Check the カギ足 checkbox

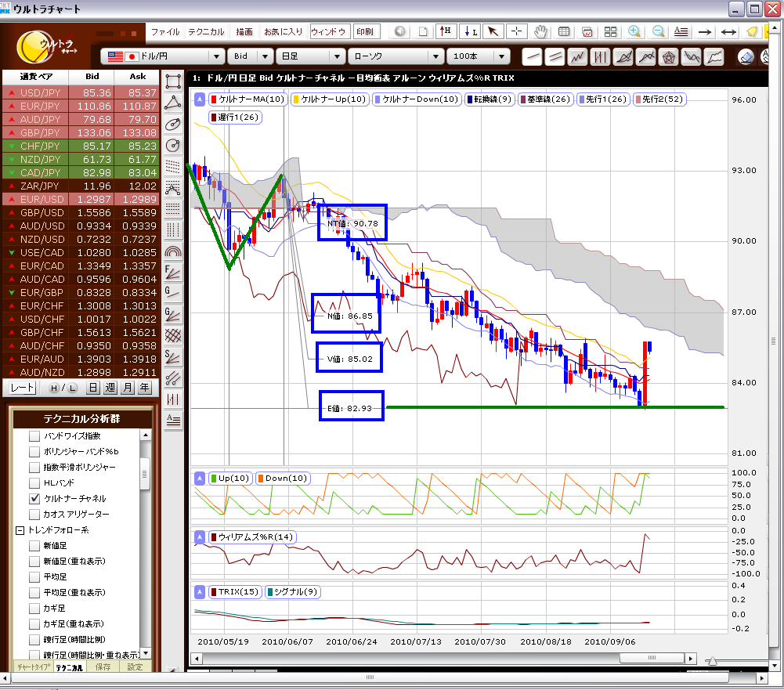pos(34,609)
